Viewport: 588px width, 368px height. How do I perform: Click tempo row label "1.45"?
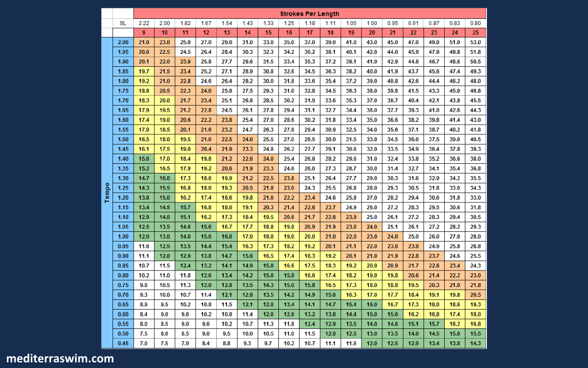[x=123, y=149]
